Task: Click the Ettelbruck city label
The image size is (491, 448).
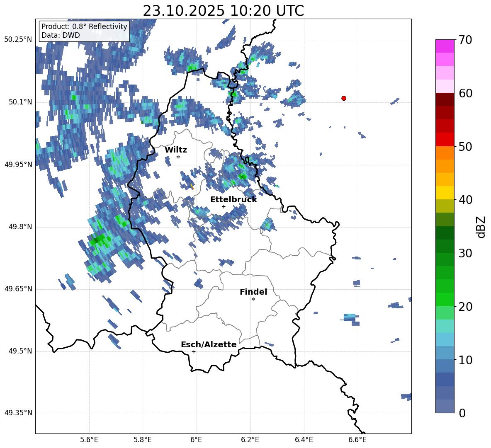Action: [233, 200]
